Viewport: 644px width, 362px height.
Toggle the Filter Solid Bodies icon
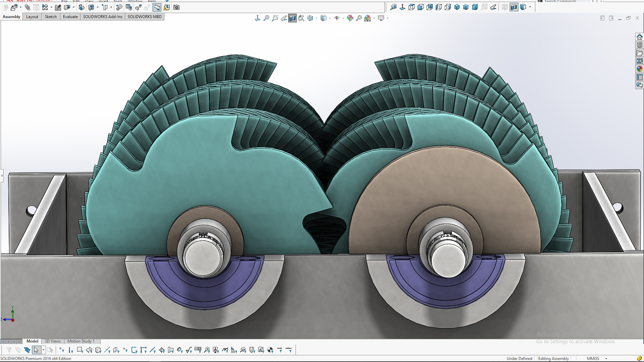pos(98,350)
